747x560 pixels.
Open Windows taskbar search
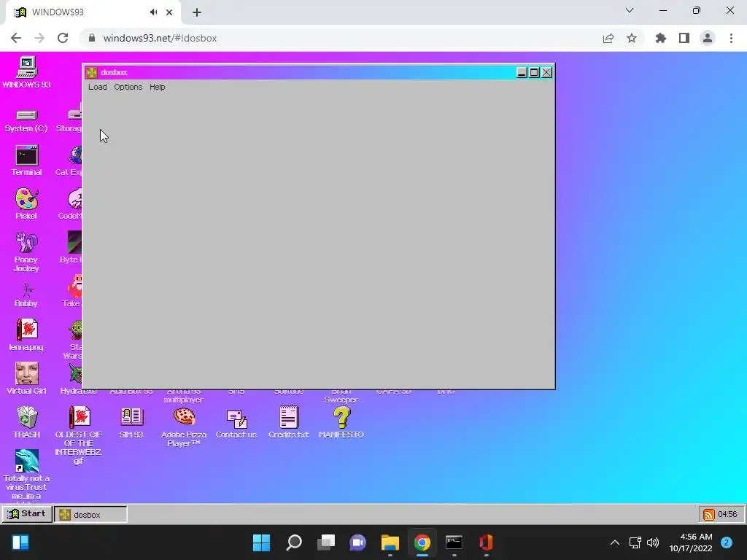click(x=294, y=542)
